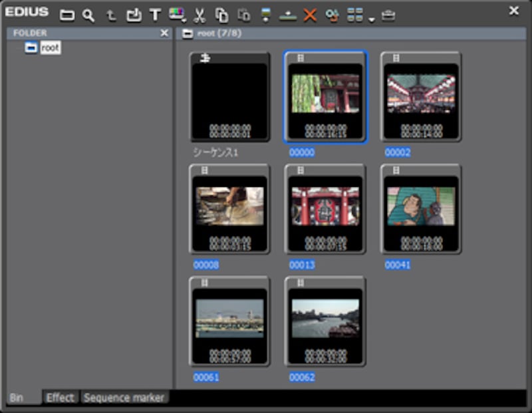Screen dimensions: 532x413
Task: Click the Tools briefcase icon
Action: click(x=388, y=15)
